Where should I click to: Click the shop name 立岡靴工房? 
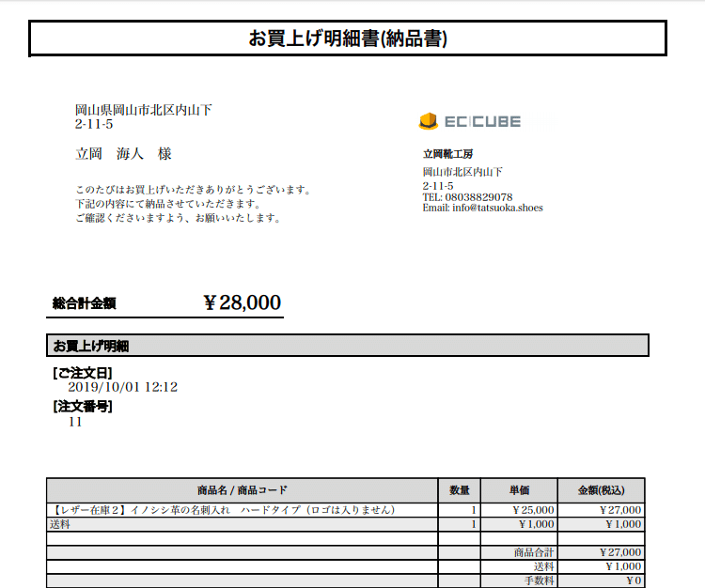click(x=447, y=154)
